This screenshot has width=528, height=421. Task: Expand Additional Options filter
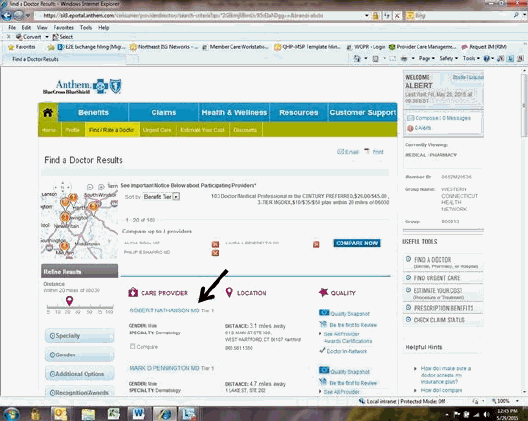(79, 374)
